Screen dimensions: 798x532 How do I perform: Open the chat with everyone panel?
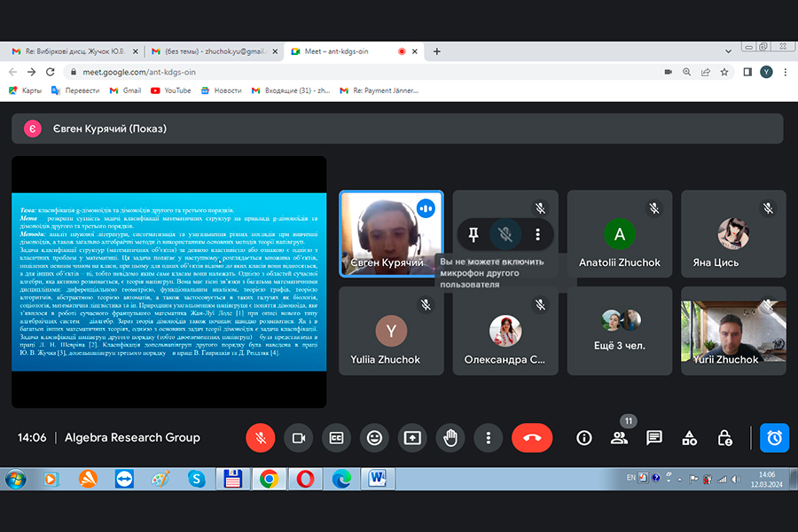pyautogui.click(x=654, y=438)
